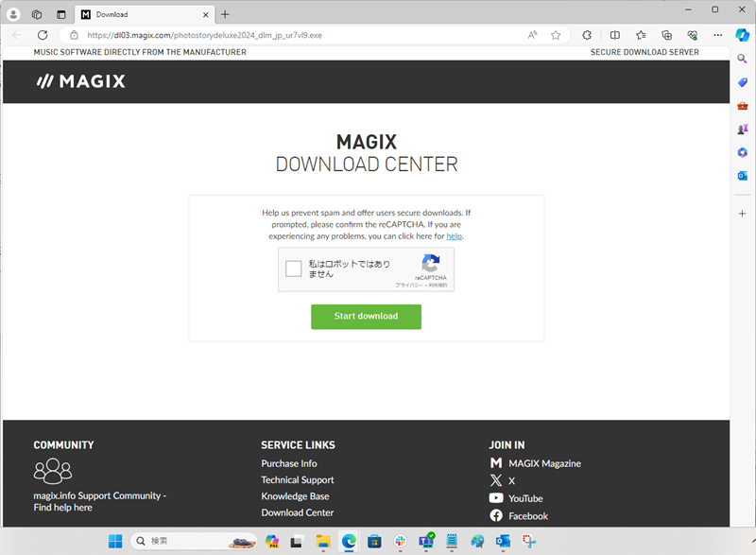Open the Copilot sidebar icon
The image size is (756, 555).
[743, 35]
